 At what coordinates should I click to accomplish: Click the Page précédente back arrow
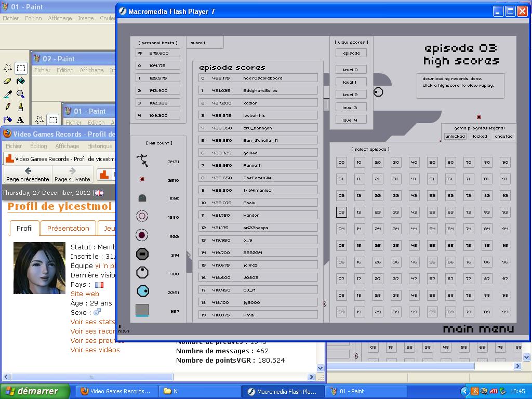[x=28, y=174]
